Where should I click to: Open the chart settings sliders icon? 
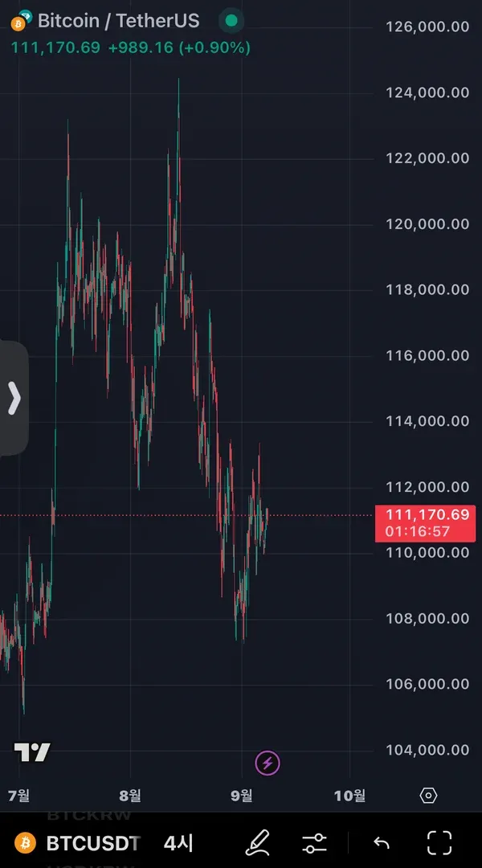coord(314,842)
